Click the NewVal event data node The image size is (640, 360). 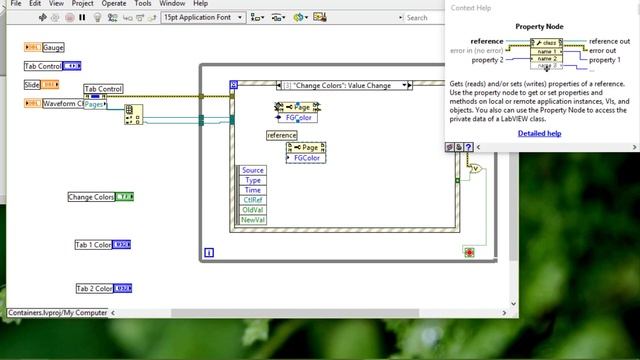click(252, 220)
